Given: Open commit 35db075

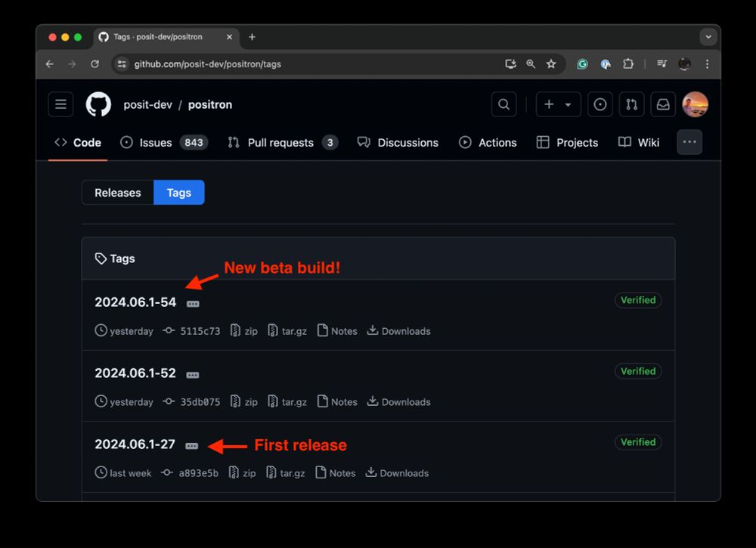Looking at the screenshot, I should (191, 402).
